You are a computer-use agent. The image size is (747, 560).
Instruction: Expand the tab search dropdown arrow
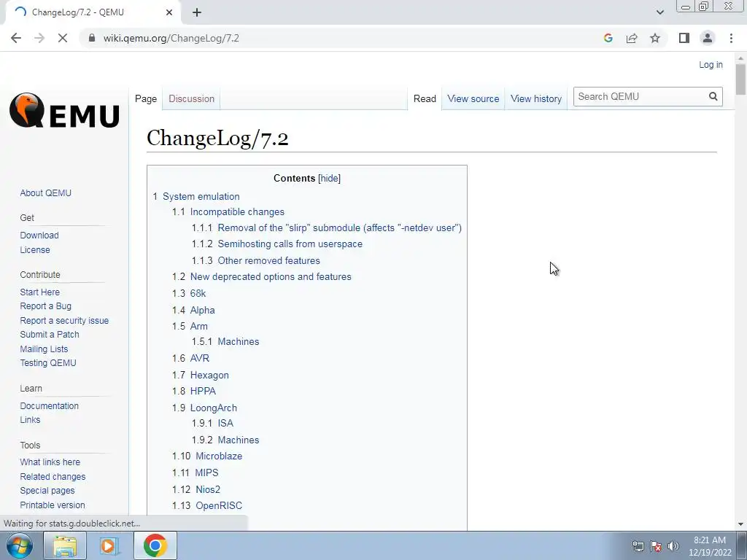(x=659, y=12)
